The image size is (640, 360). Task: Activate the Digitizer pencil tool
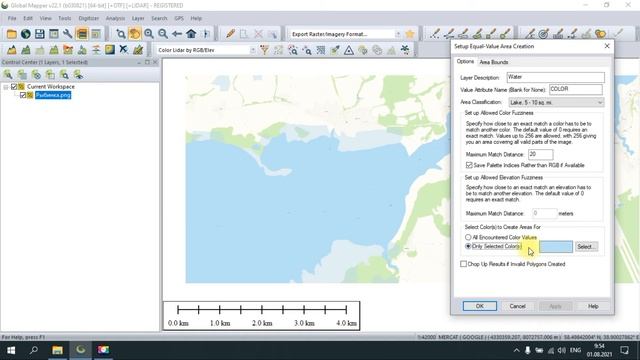[x=230, y=34]
